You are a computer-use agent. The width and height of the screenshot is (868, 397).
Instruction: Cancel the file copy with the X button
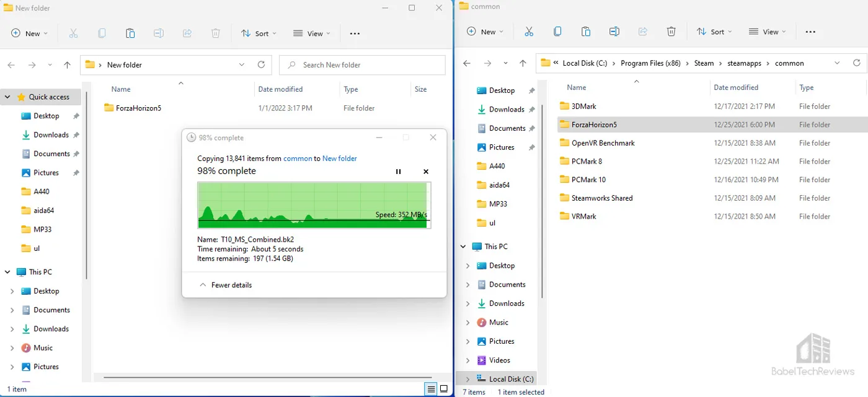426,172
